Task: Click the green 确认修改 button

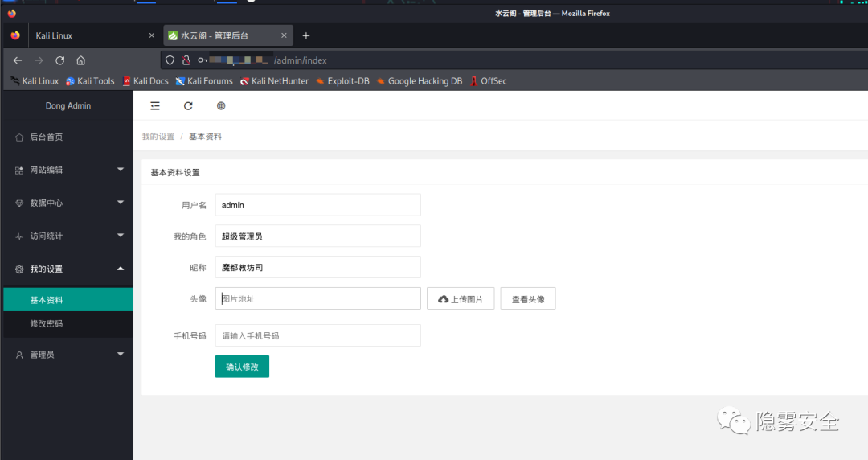Action: 242,367
